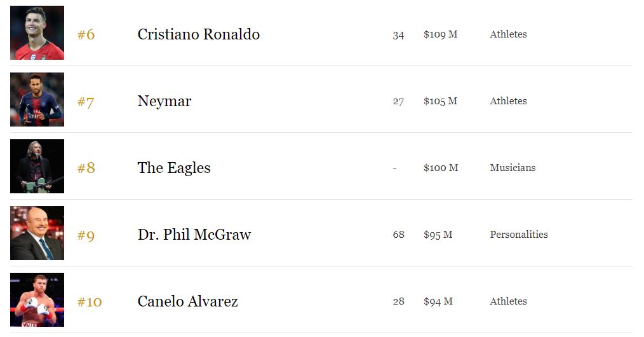Open The Eagles name link
644x337 pixels.
click(x=173, y=168)
